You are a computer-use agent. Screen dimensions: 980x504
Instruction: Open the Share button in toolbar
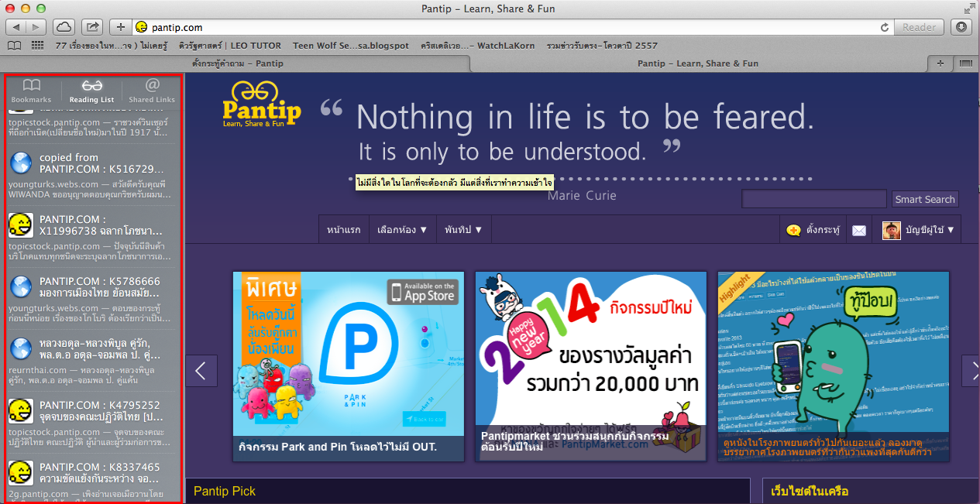92,27
